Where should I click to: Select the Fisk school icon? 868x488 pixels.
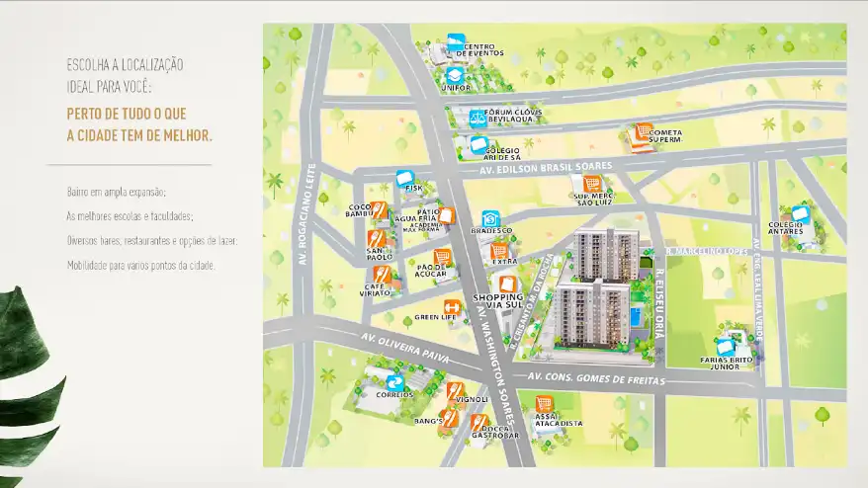pyautogui.click(x=404, y=179)
